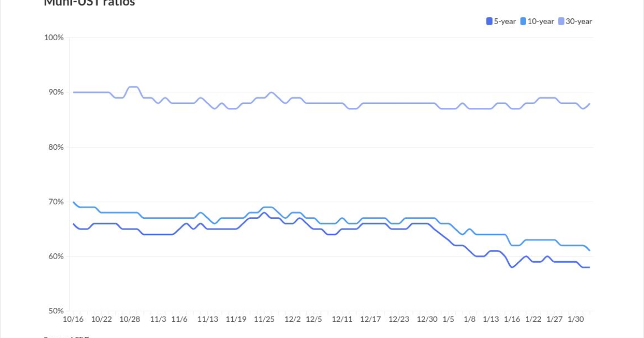Select the 30-year legend label
644x338 pixels.
(580, 21)
